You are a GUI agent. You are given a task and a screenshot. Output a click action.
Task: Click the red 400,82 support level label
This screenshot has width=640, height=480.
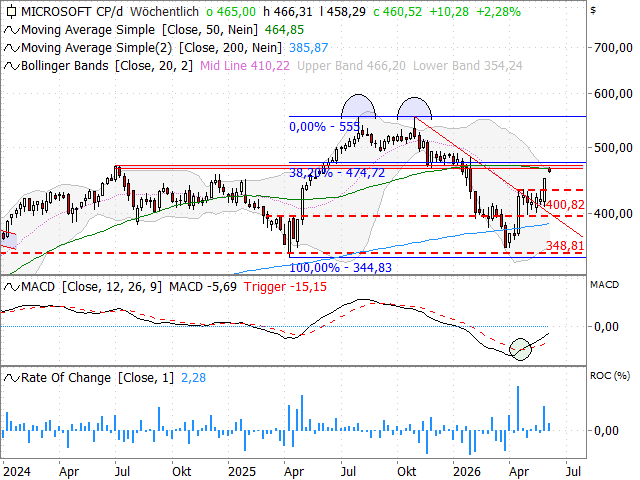[x=565, y=204]
